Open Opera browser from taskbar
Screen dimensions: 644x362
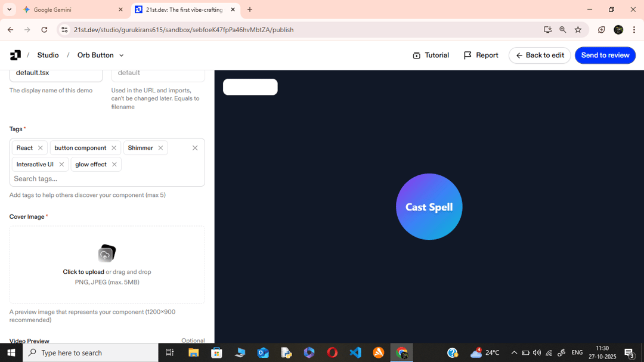pyautogui.click(x=332, y=352)
